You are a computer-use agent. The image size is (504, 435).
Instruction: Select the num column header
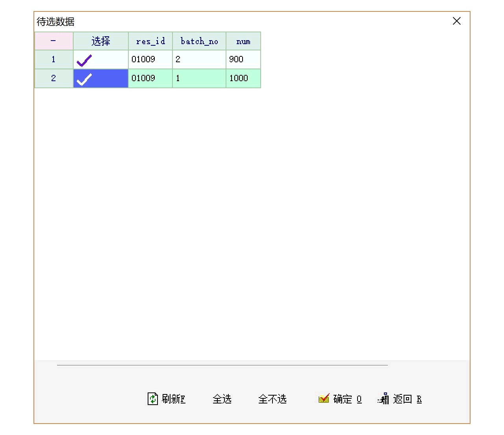tap(243, 41)
